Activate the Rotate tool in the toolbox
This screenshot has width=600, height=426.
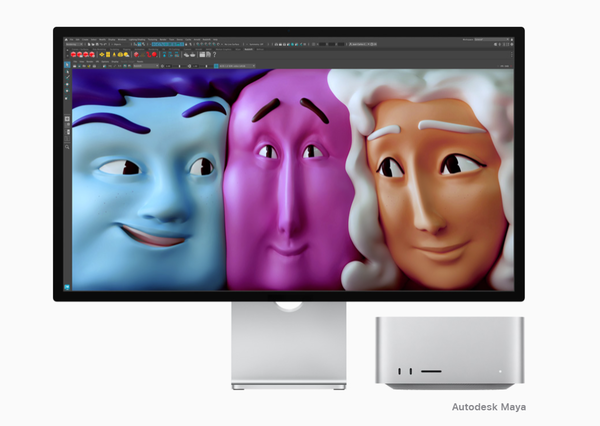coord(67,91)
